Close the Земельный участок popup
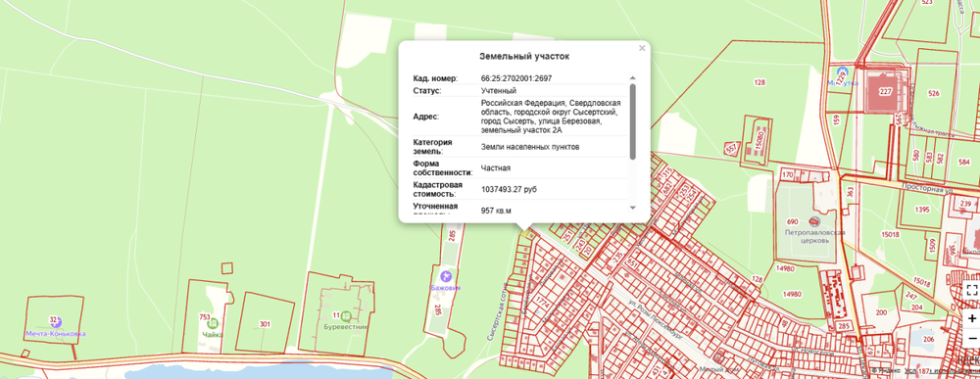This screenshot has height=379, width=980. [641, 48]
